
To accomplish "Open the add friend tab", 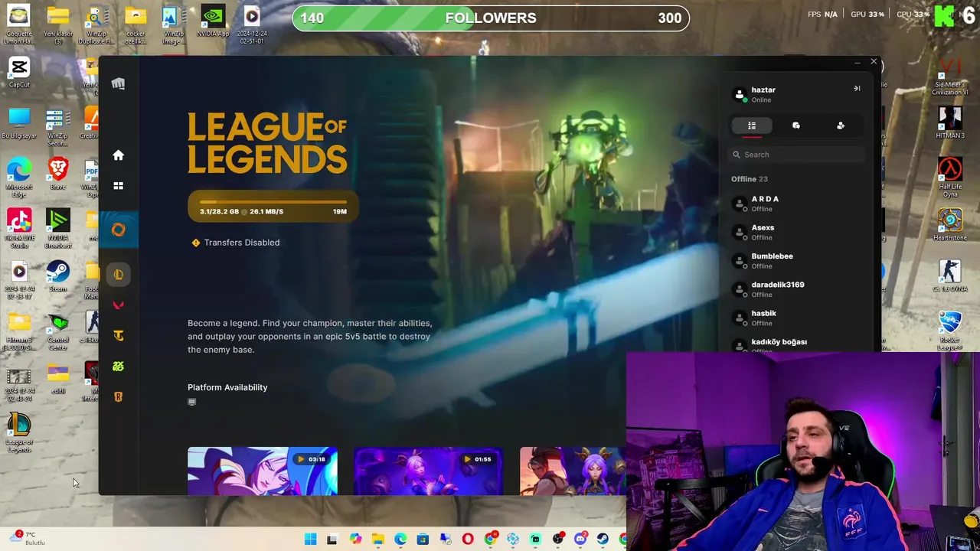I will coord(841,126).
